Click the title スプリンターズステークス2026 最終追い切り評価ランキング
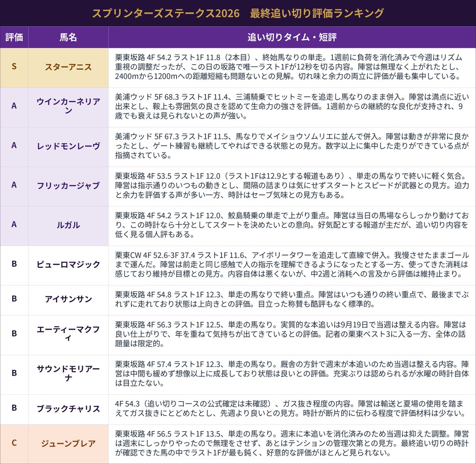This screenshot has width=476, height=464. (x=238, y=13)
